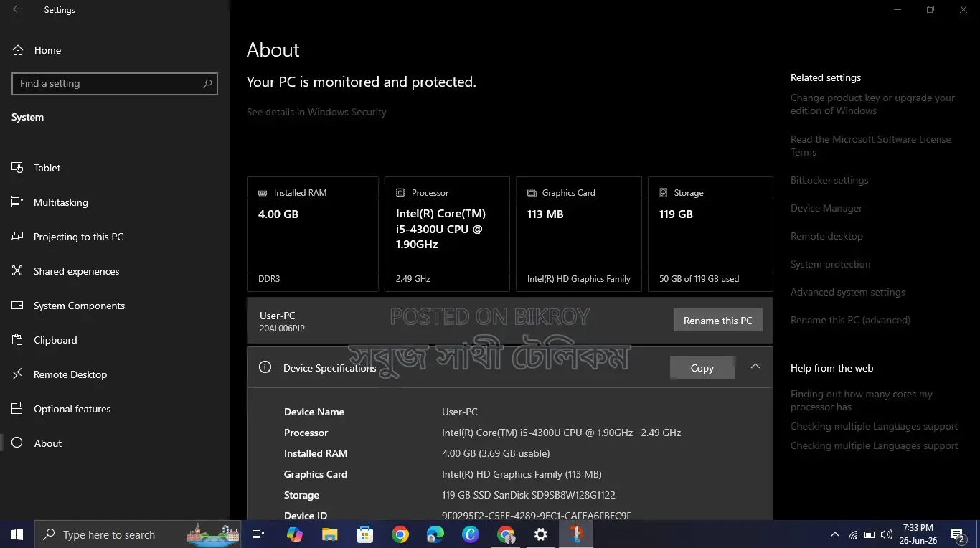The width and height of the screenshot is (980, 548).
Task: Open the notification Action Center icon
Action: click(x=957, y=534)
